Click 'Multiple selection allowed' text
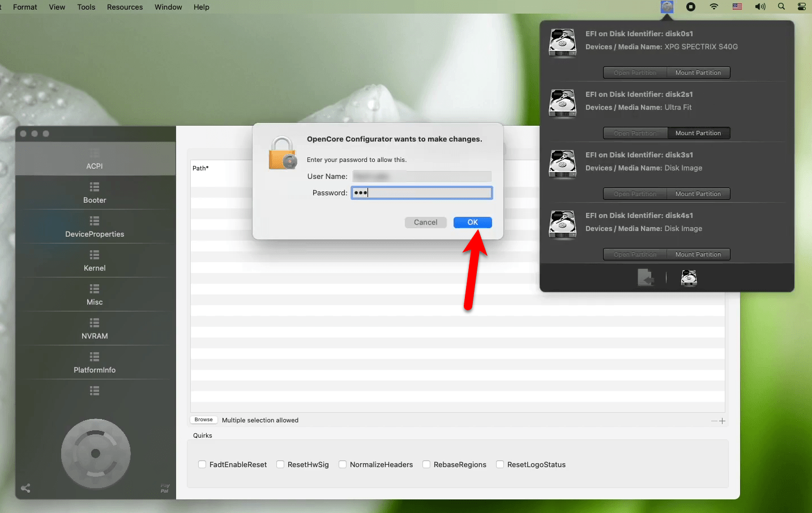Image resolution: width=812 pixels, height=513 pixels. [x=260, y=420]
